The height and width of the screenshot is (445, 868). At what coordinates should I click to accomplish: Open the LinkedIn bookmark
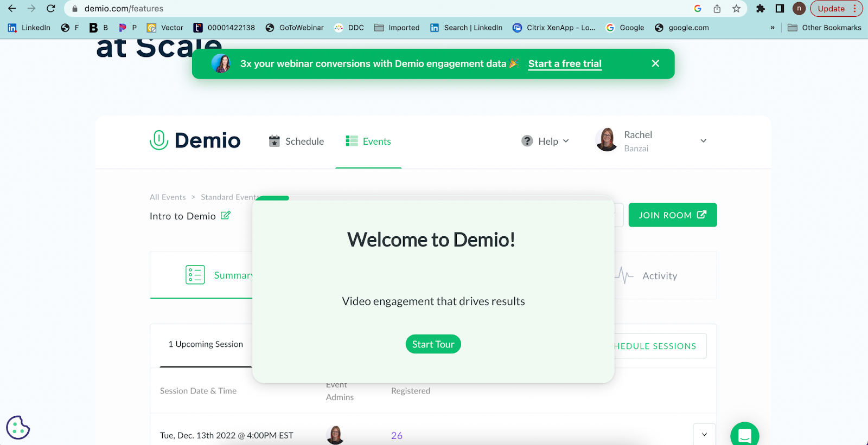tap(29, 28)
